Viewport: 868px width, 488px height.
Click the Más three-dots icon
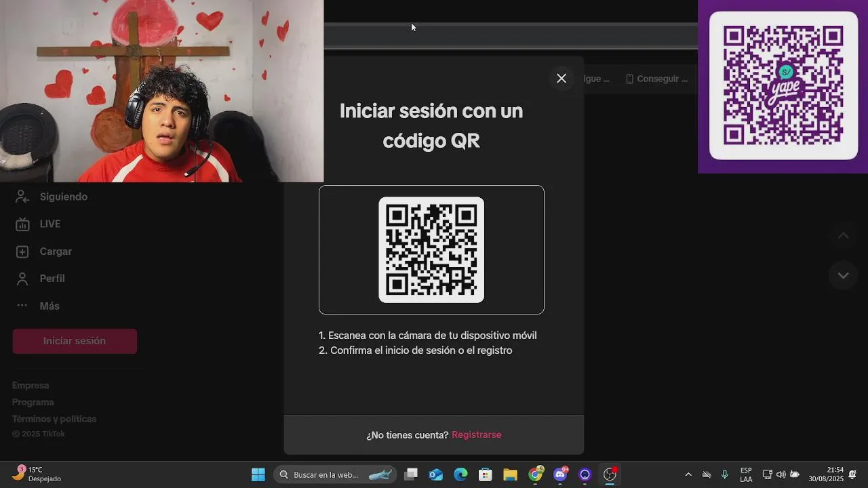pyautogui.click(x=22, y=306)
